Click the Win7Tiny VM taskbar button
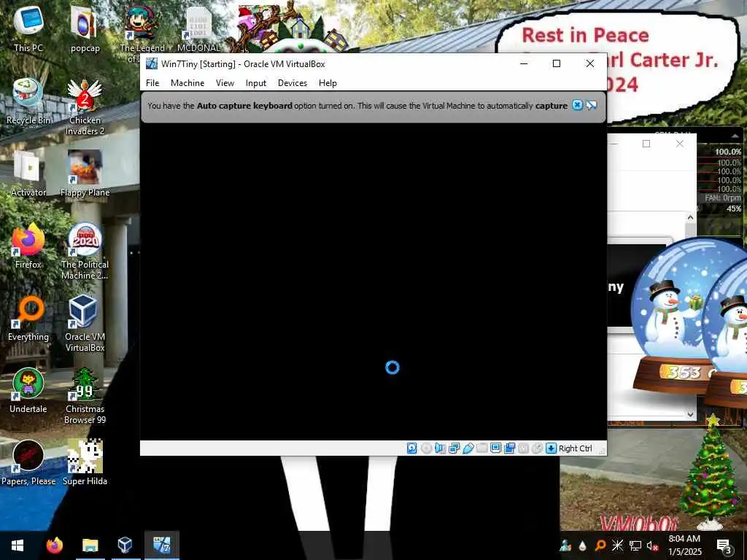 [x=162, y=545]
